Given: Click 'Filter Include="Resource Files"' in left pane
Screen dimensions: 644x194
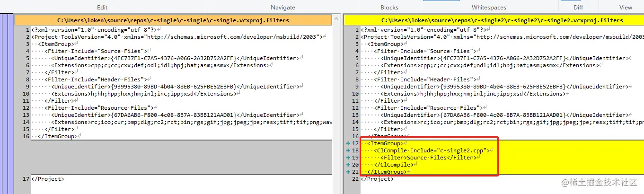Looking at the screenshot, I should pos(100,108).
